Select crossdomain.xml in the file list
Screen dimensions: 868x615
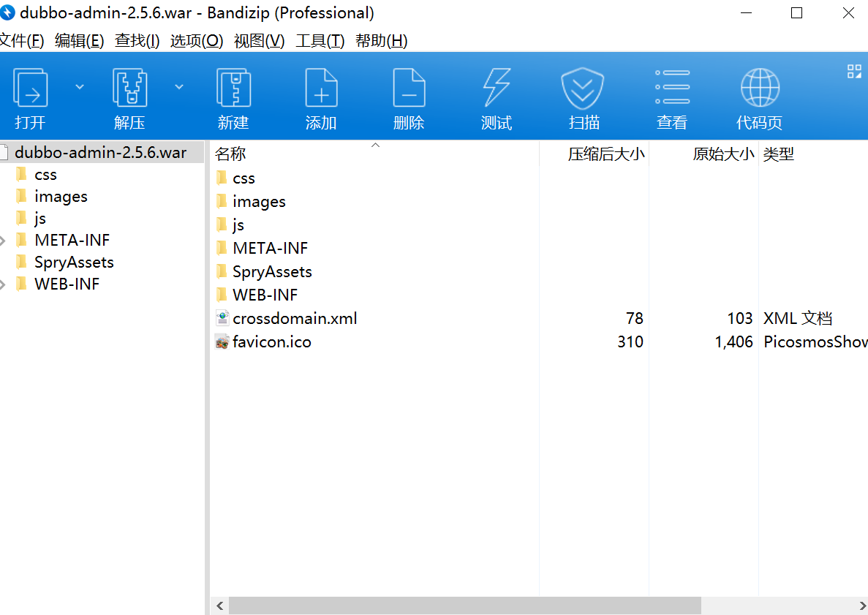point(295,319)
